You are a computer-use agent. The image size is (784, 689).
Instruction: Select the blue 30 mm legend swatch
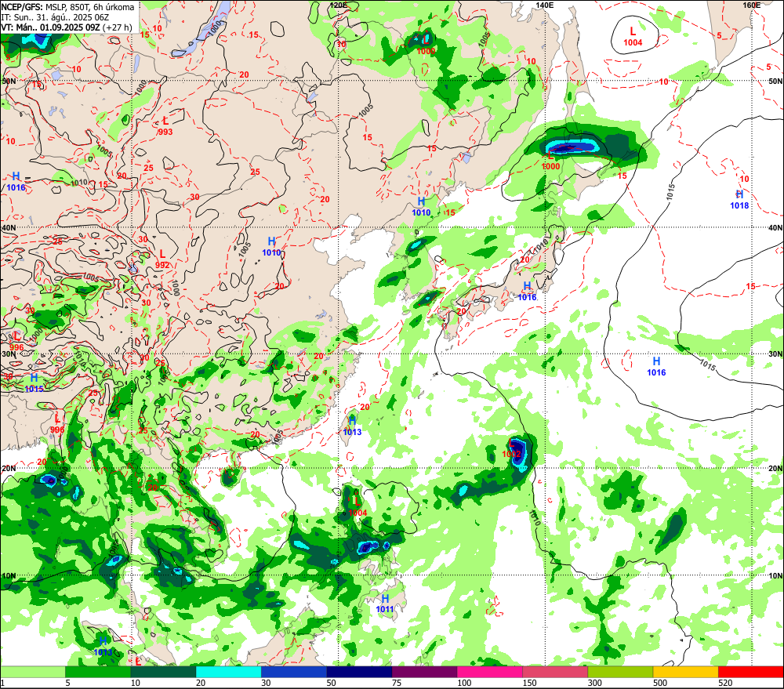(294, 672)
